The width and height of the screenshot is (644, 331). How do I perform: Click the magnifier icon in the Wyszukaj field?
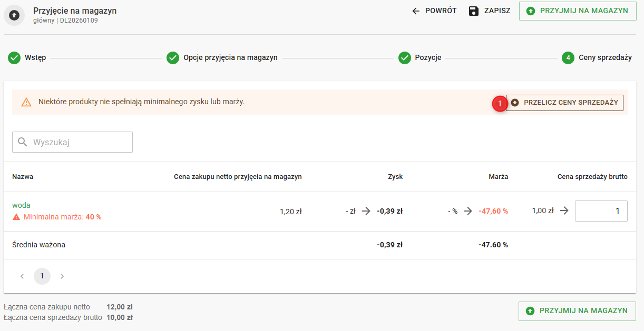click(23, 142)
